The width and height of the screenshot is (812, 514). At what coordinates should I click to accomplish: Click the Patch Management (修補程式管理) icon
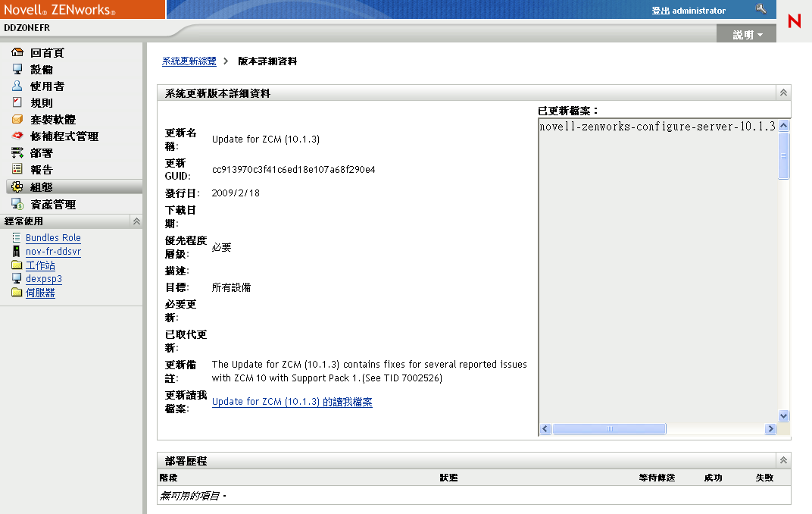pos(17,136)
